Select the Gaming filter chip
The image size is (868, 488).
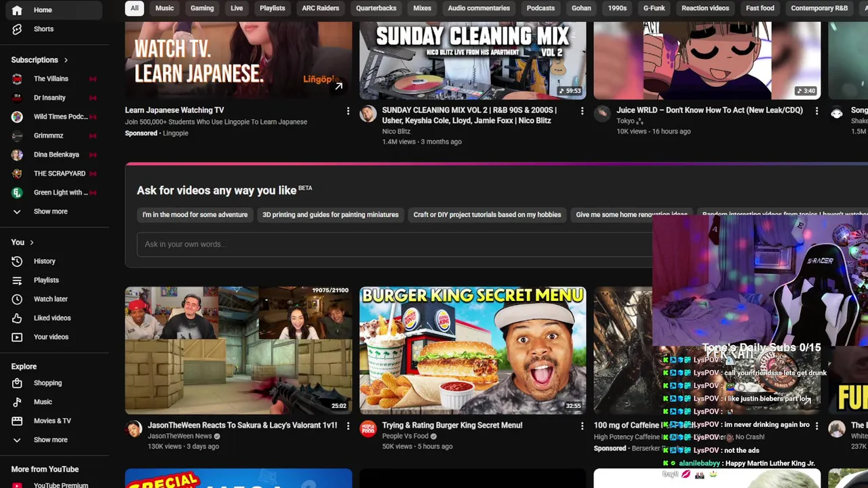pos(202,8)
